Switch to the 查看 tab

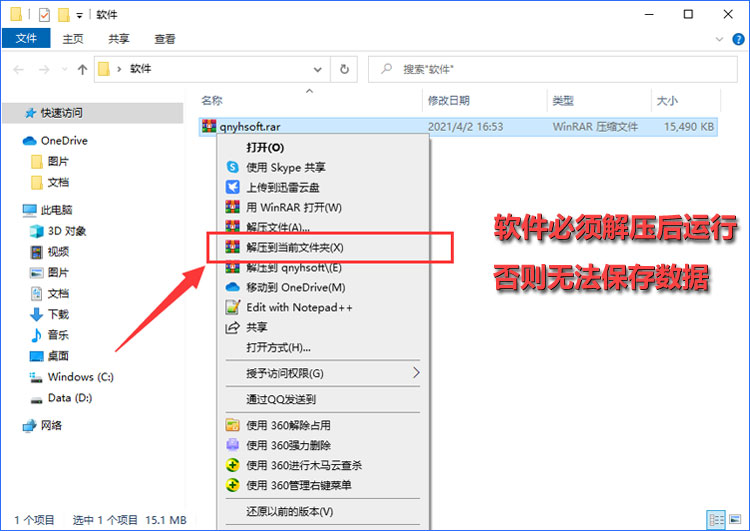pos(165,39)
